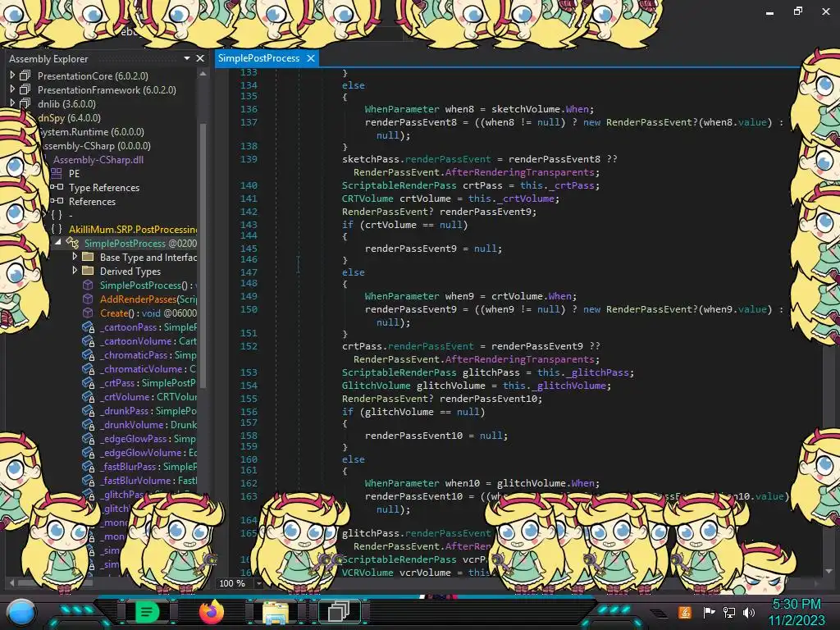Follow the CRTVolume type link on line 141
Image resolution: width=840 pixels, height=630 pixels.
click(x=367, y=199)
